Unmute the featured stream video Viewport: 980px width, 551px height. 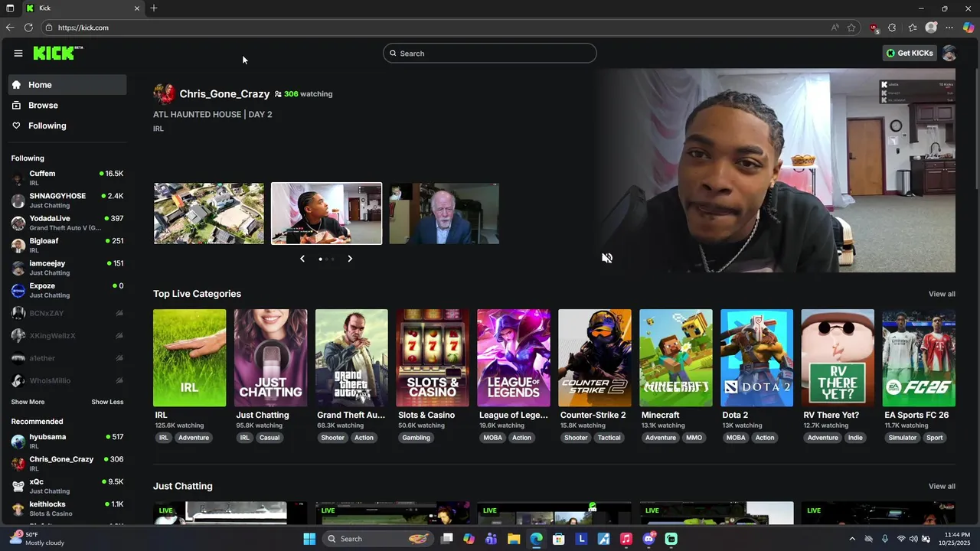point(607,258)
